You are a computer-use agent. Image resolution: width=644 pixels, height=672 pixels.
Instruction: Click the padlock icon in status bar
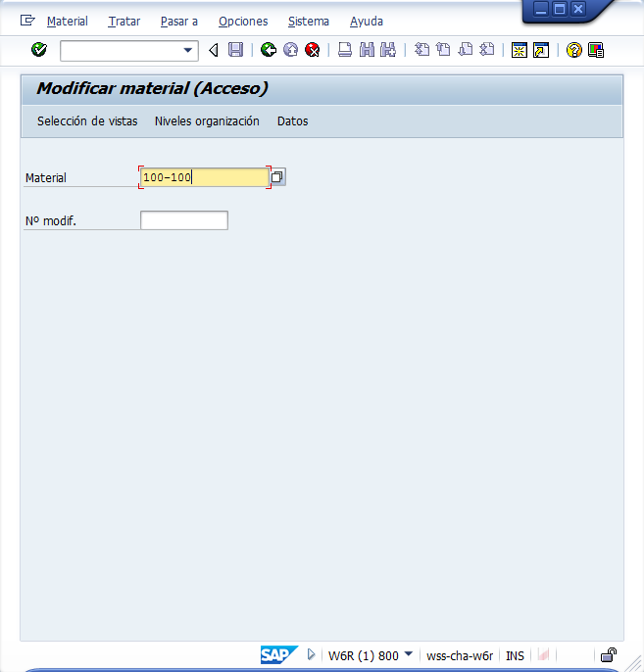pos(609,654)
